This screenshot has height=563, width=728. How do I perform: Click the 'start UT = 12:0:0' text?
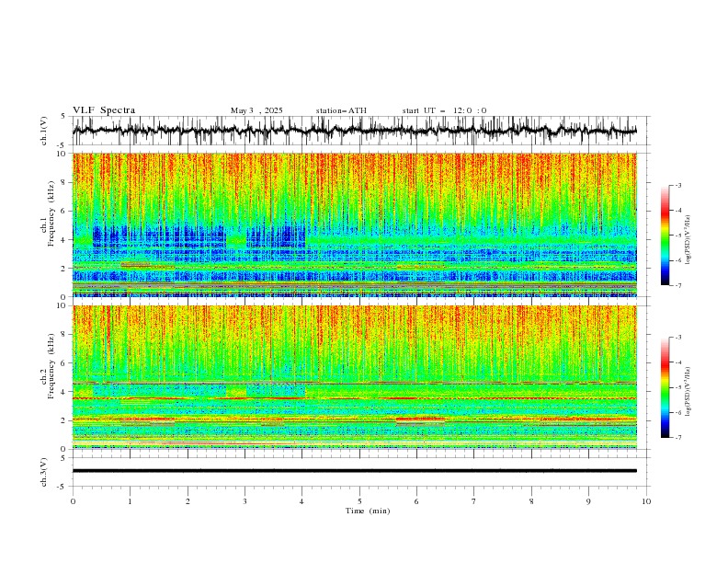tap(444, 110)
